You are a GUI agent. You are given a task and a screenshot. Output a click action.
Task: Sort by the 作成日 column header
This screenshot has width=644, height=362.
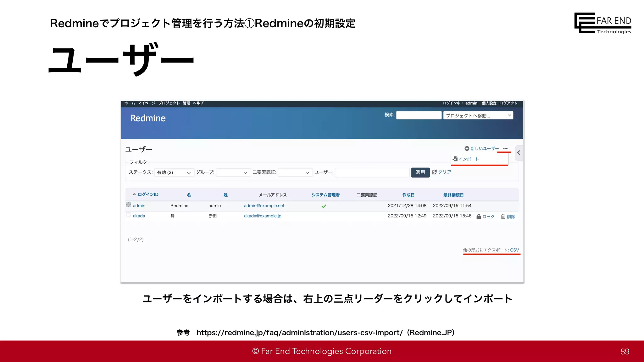point(408,195)
